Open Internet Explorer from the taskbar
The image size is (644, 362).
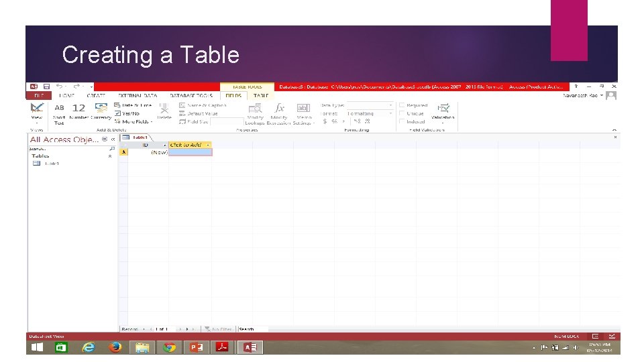(88, 347)
